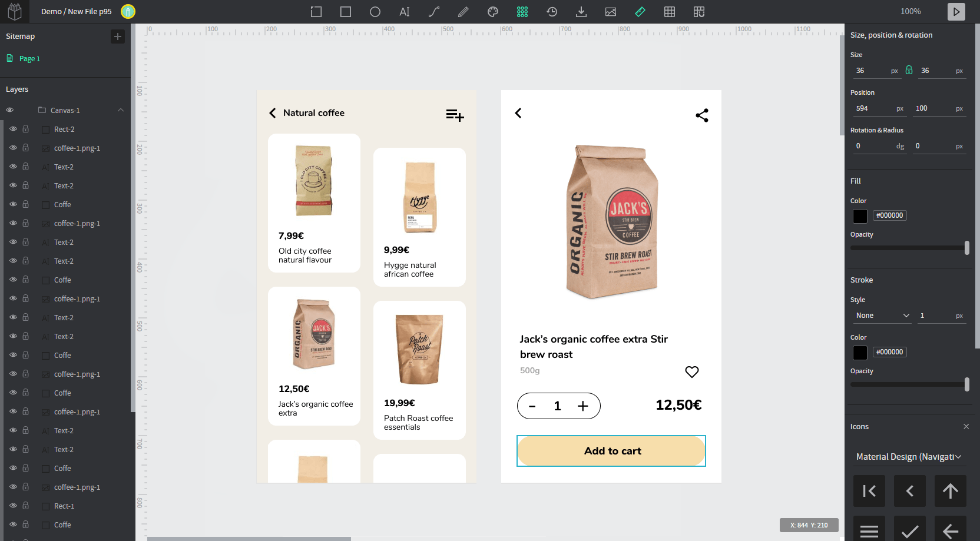This screenshot has height=541, width=980.
Task: Open Page 1 in the sitemap
Action: click(29, 59)
